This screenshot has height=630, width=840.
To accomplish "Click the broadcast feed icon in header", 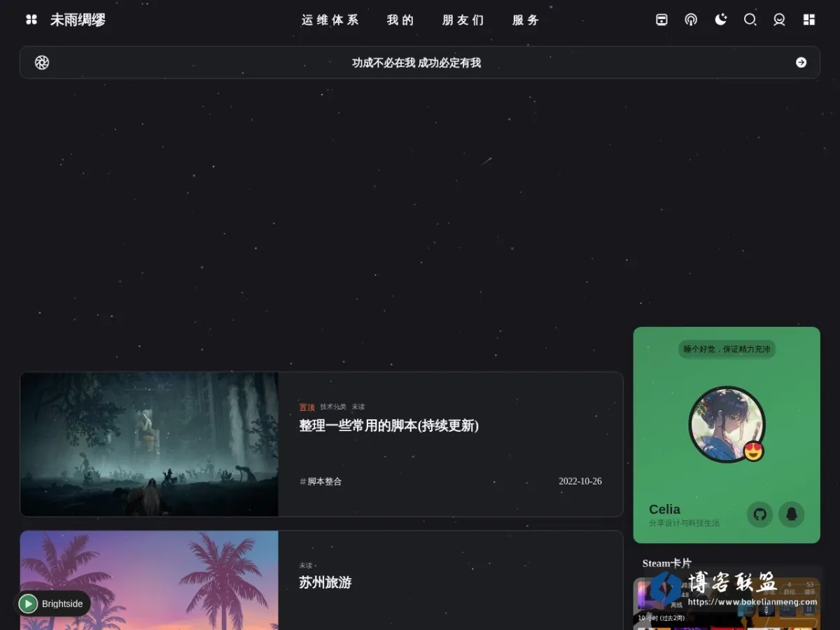I will pos(691,20).
